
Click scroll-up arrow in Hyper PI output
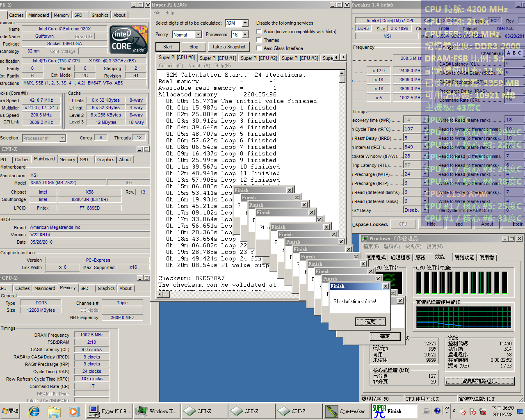tap(342, 73)
